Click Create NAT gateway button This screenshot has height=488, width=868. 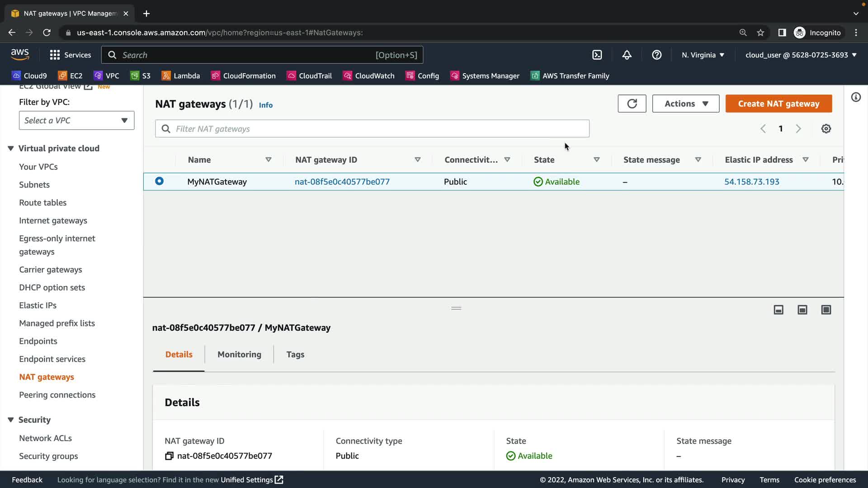coord(778,103)
